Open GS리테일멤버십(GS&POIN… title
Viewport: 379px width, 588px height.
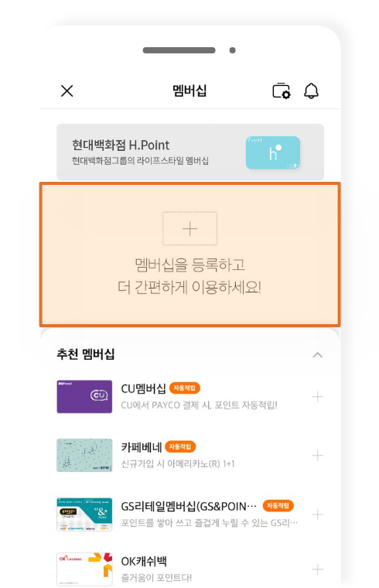pos(189,506)
